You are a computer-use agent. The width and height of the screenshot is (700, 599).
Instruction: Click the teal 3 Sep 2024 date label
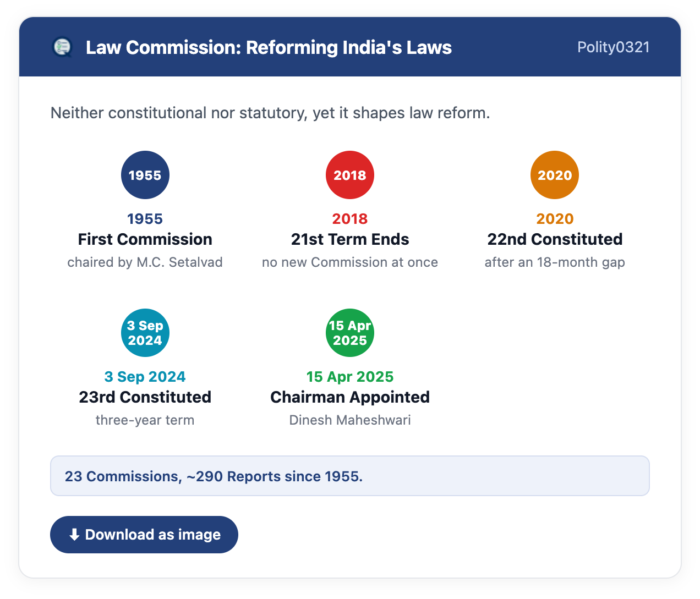(x=145, y=377)
